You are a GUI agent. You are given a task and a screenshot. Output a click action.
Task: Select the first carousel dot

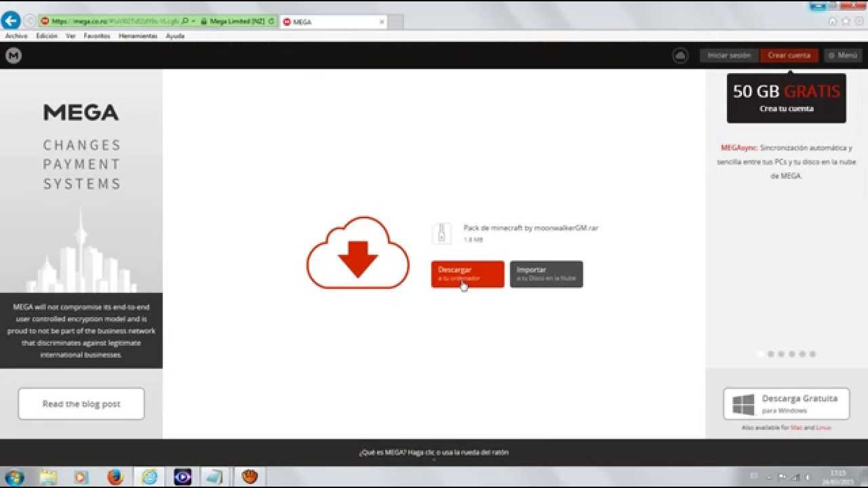760,354
